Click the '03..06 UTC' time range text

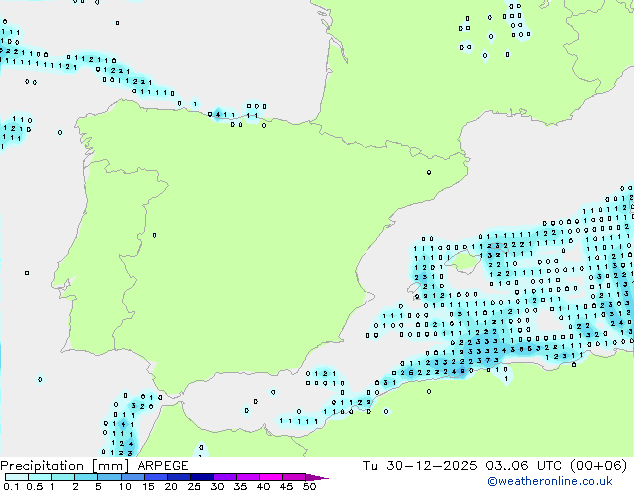pos(523,466)
